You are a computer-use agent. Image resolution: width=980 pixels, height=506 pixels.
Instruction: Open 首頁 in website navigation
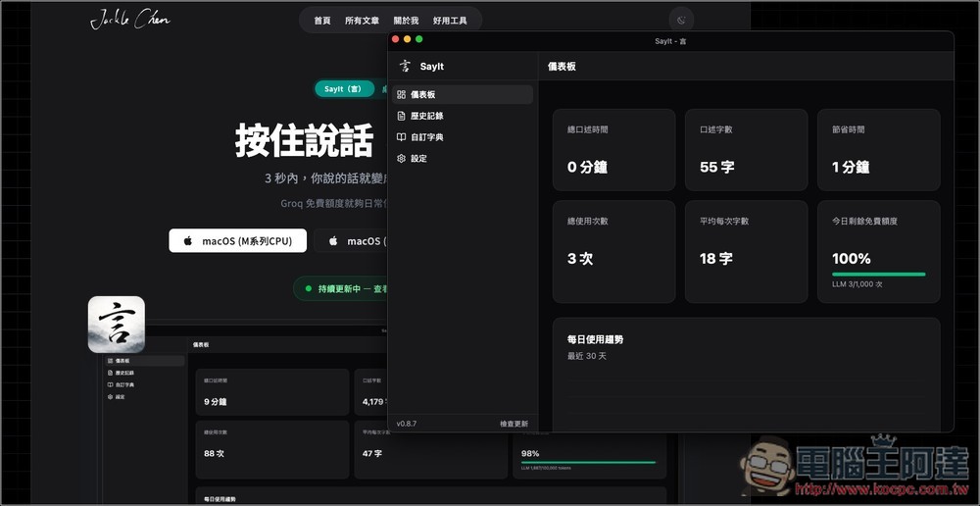(x=322, y=21)
